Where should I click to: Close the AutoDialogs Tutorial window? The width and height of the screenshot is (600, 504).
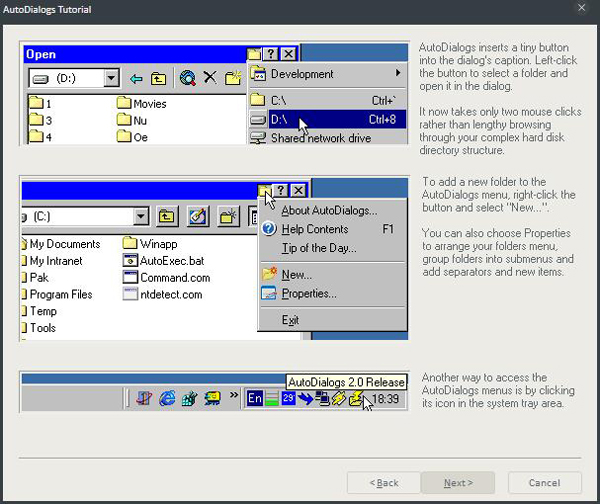tap(582, 8)
